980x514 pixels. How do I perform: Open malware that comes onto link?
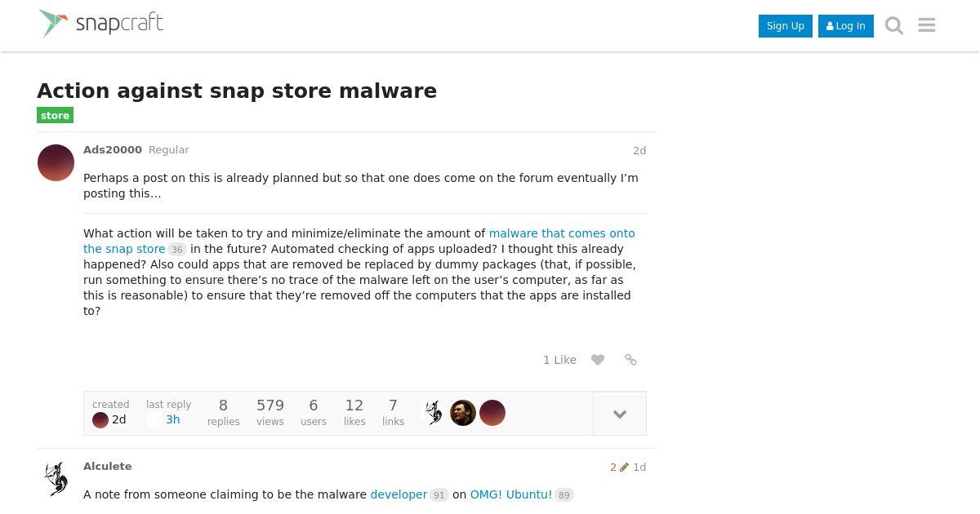pos(562,233)
